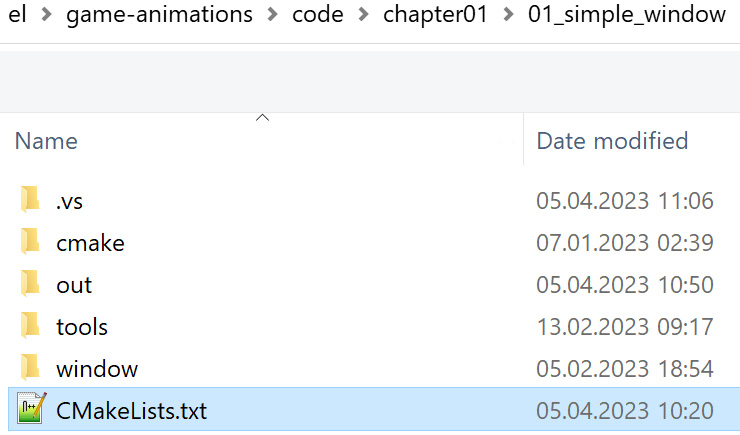Viewport: 740px width, 435px height.
Task: Click date 13.02.2023 09:17 of tools row
Action: pyautogui.click(x=625, y=327)
